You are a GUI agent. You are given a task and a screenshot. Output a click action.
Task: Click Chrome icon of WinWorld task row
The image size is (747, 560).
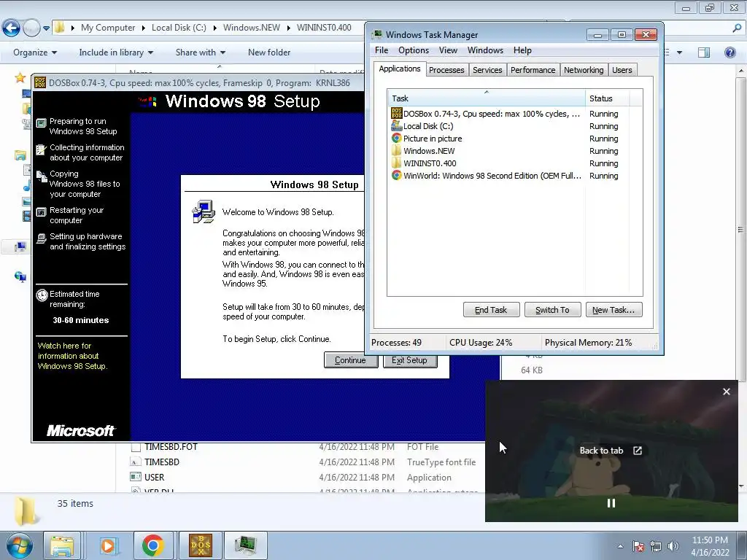(x=396, y=175)
